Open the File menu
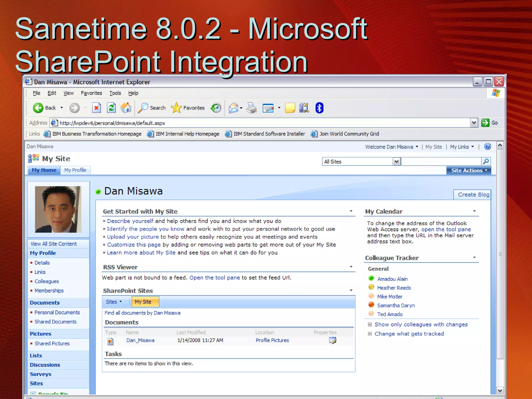Viewport: 532px width, 399px height. [x=36, y=93]
